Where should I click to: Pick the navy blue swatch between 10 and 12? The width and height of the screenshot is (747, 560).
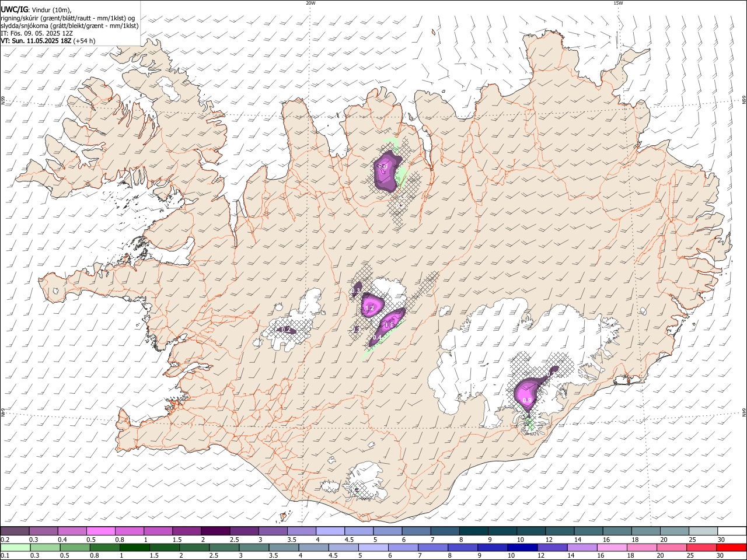tap(522, 548)
